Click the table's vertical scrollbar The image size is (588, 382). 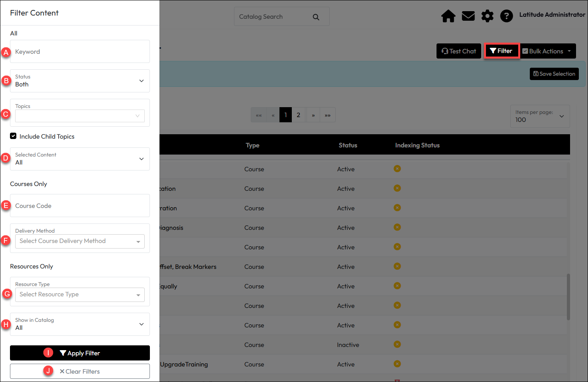[x=568, y=296]
